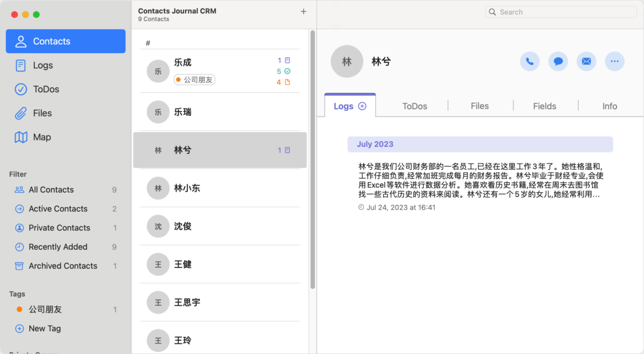Show Recently Added contacts
This screenshot has height=354, width=644.
pyautogui.click(x=66, y=247)
